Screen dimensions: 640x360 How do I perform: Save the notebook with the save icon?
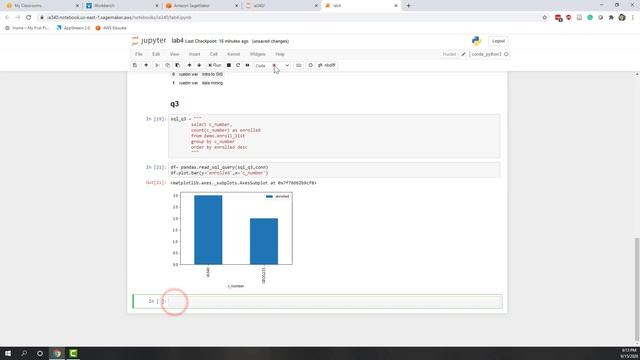coord(135,65)
